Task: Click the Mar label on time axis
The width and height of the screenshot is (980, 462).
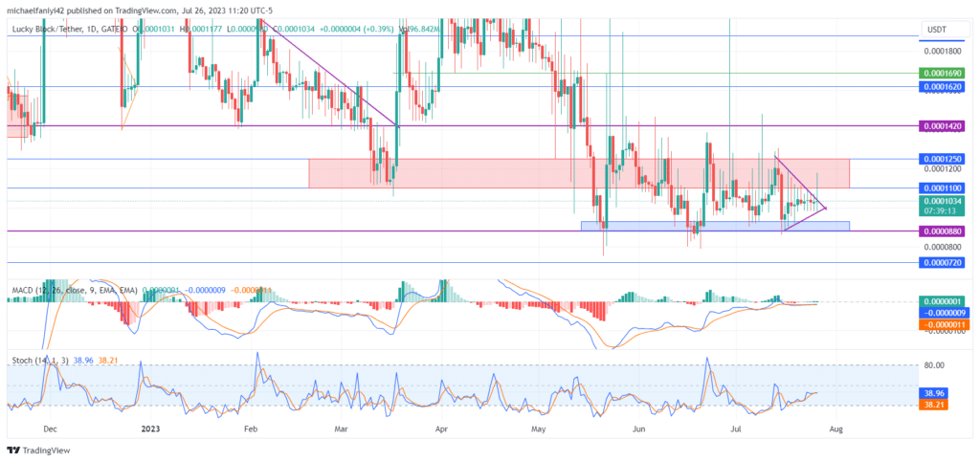Action: (342, 429)
